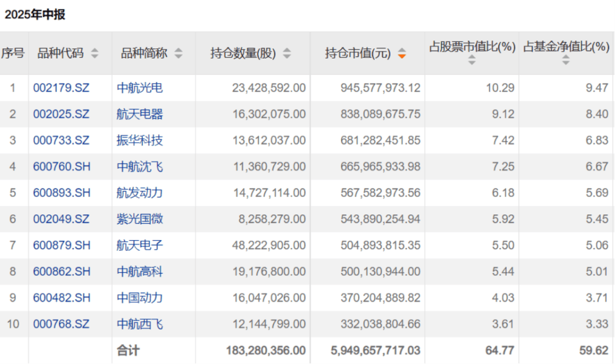The height and width of the screenshot is (364, 615).
Task: Select net value ratio 3.71
Action: [x=597, y=298]
